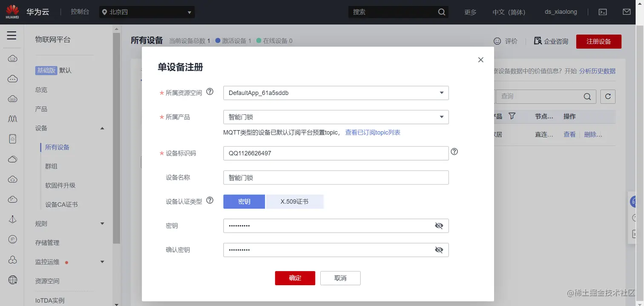Click 查看 link in device row
Screen dimensions: 644x306
click(x=569, y=134)
